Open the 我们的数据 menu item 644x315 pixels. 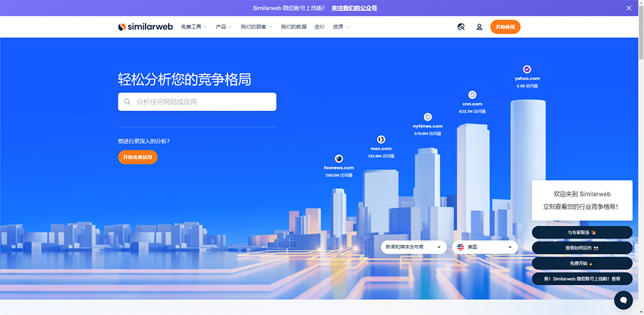[x=294, y=27]
